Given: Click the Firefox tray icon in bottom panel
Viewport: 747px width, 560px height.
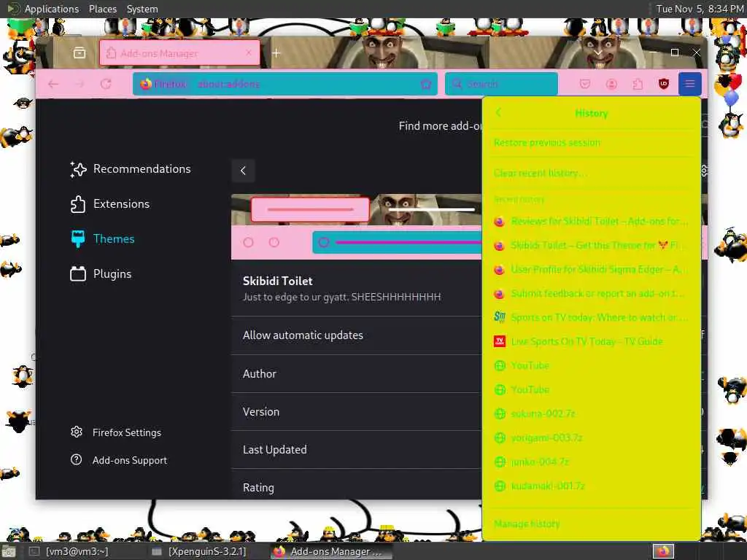Looking at the screenshot, I should (x=663, y=551).
